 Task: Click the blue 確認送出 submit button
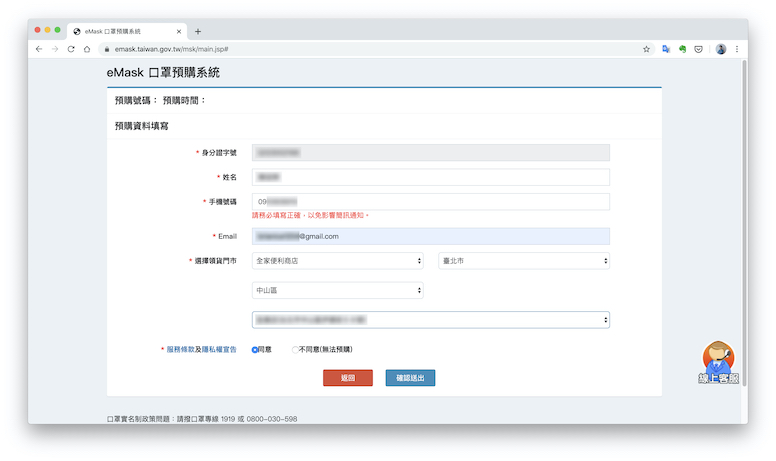tap(410, 378)
